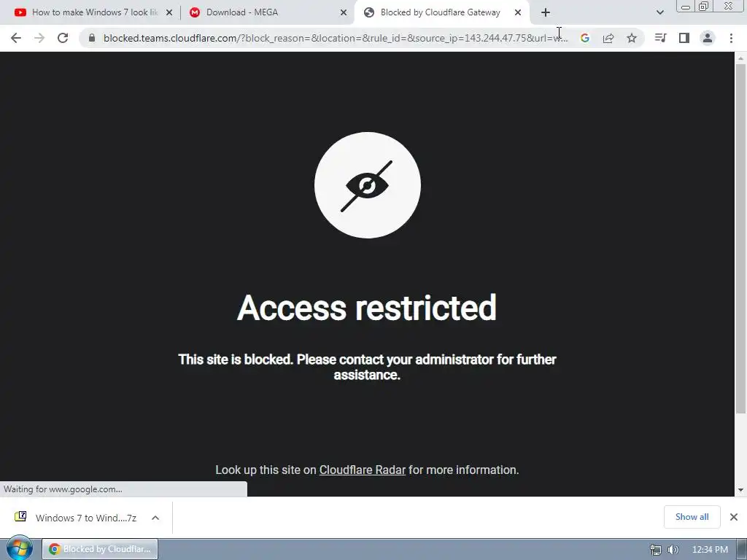Open Chrome's three-dot menu

coord(731,38)
